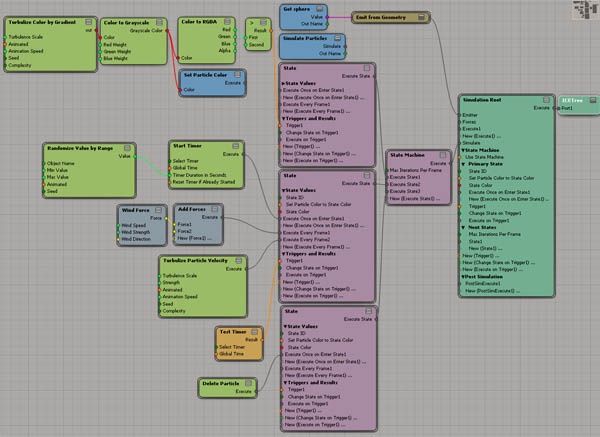Collapse the Set Particle Color node icon

click(x=238, y=75)
